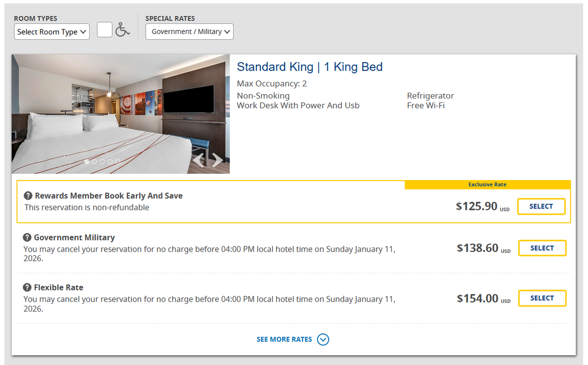Jump to the fifth carousel photo dot
This screenshot has height=365, width=588.
[118, 161]
